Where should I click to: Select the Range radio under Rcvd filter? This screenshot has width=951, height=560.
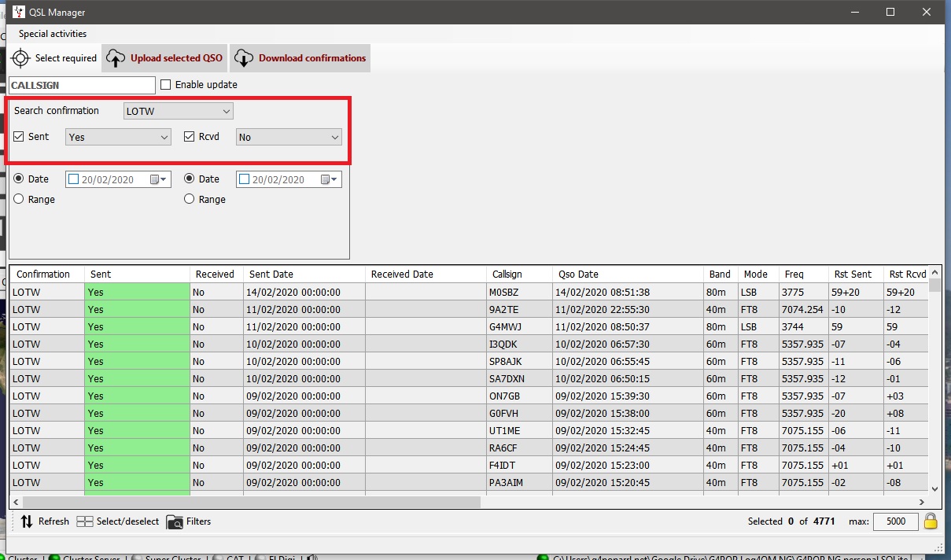point(189,199)
